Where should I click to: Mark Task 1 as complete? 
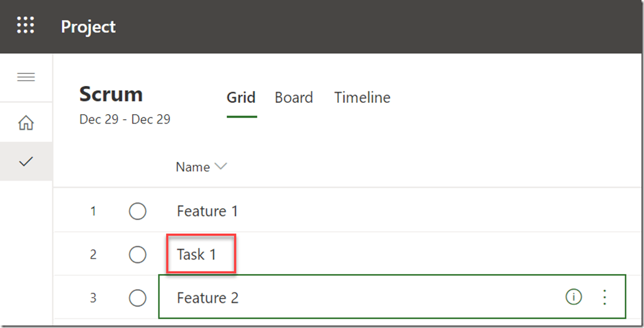coord(137,255)
